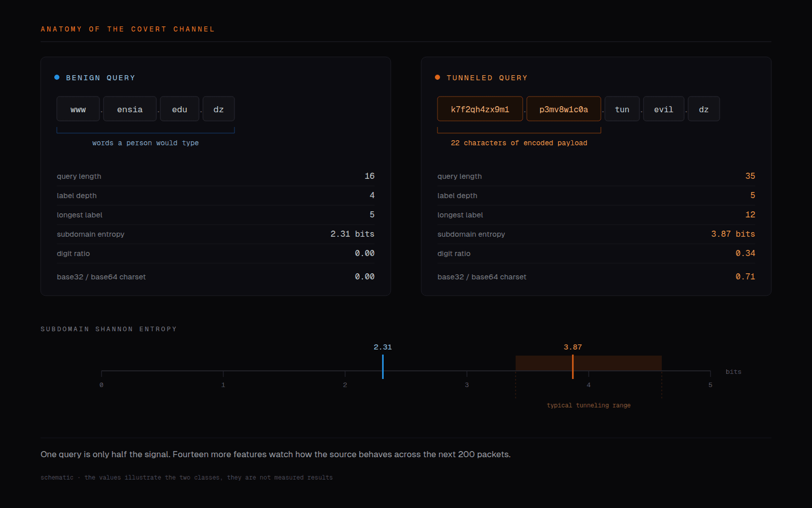Screen dimensions: 812x508
Task: Click the 'k7f2qh4zx9m1' payload chip
Action: point(480,109)
